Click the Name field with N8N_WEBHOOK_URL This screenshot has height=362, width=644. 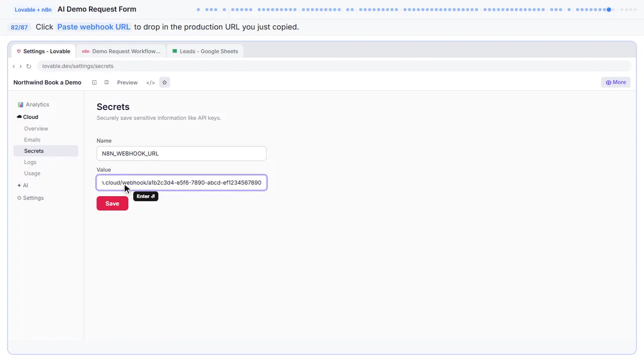pyautogui.click(x=181, y=153)
